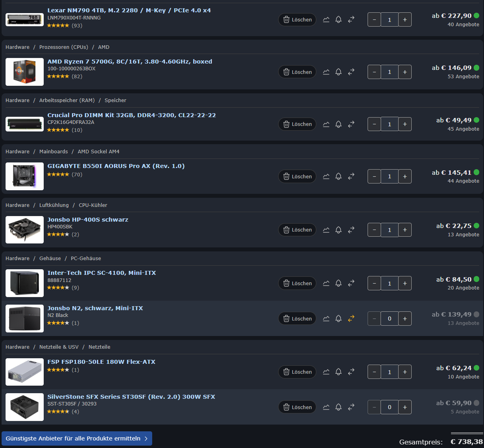Click swap arrows icon for Inter-Tech IPC SC-4100

[x=351, y=283]
